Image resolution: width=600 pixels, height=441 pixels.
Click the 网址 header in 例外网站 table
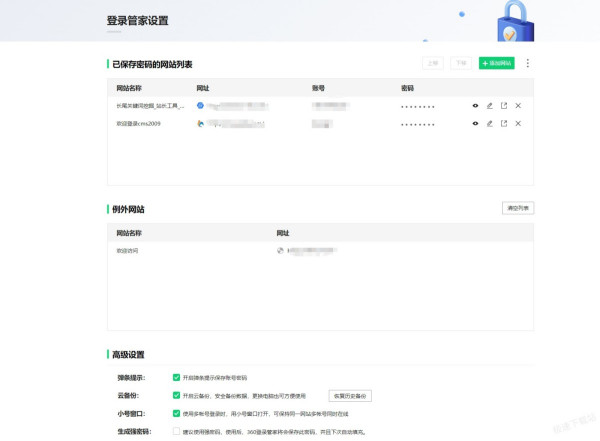coord(283,233)
